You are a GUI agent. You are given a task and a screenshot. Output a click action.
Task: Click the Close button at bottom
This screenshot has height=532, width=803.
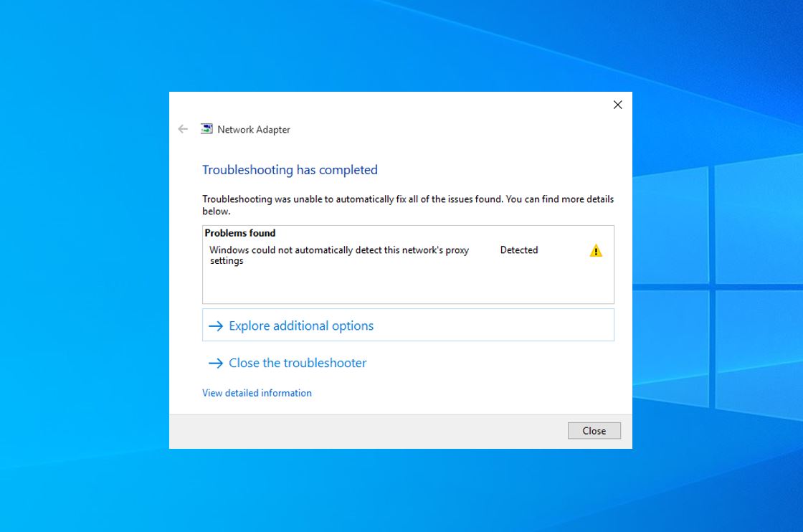click(x=594, y=431)
